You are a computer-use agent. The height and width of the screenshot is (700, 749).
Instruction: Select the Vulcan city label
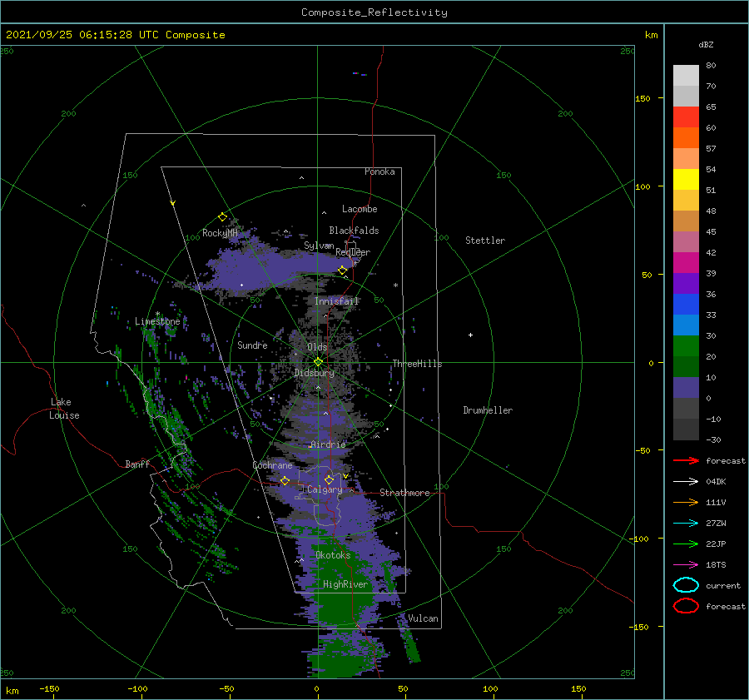coord(423,618)
